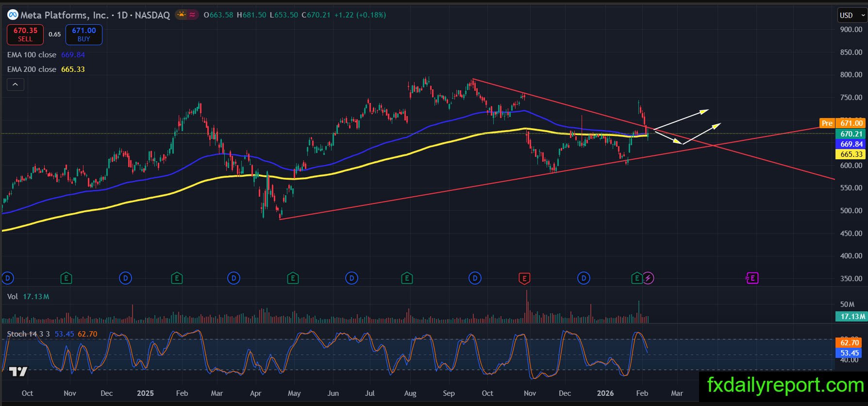The image size is (868, 406).
Task: Click the blue 669.84 label on price axis
Action: coord(851,144)
